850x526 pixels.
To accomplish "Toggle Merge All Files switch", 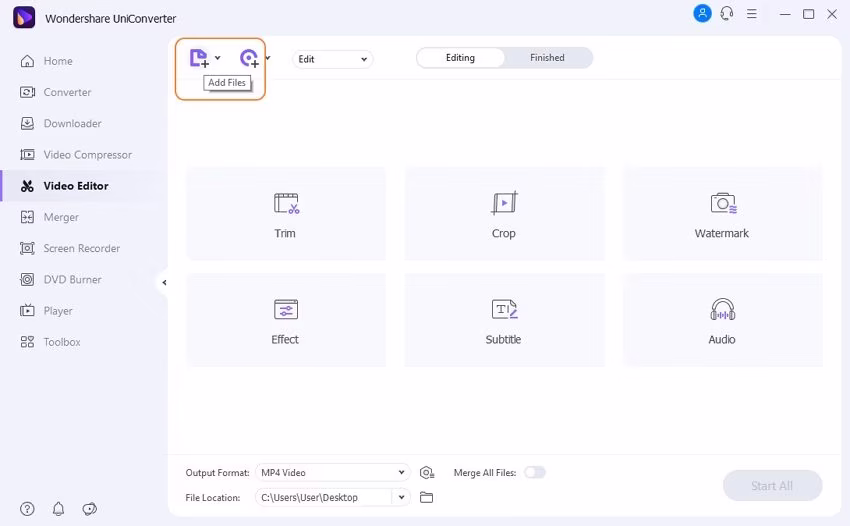I will 535,472.
